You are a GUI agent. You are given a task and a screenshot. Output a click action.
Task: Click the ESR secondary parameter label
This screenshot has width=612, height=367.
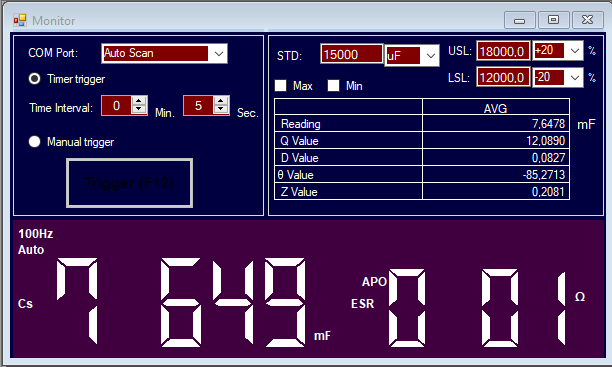[x=363, y=304]
